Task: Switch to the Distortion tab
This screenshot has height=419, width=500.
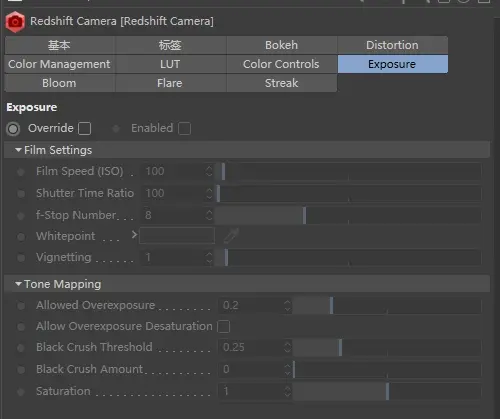Action: point(393,45)
